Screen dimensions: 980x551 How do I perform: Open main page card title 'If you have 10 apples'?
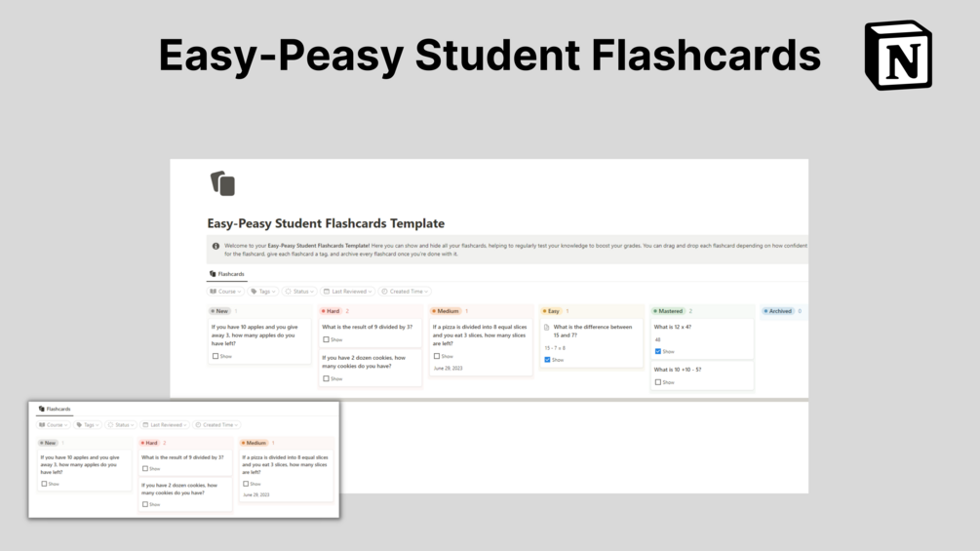coord(255,335)
